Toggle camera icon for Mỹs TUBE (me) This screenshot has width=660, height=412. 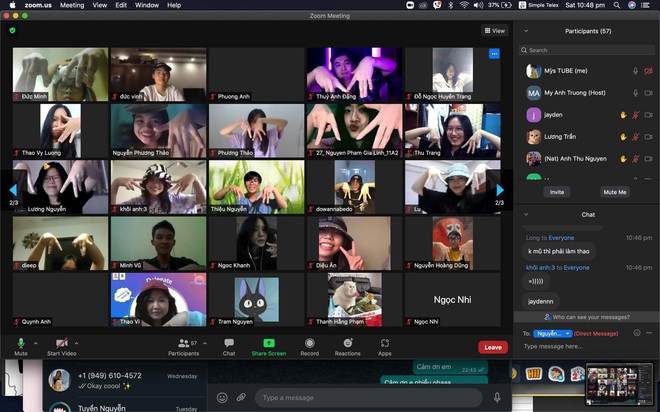tap(648, 71)
